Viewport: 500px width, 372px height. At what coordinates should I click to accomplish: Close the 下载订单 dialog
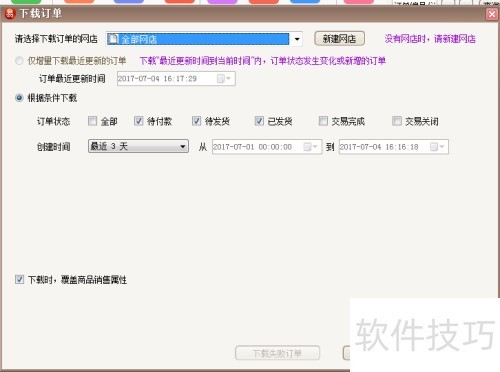click(492, 14)
